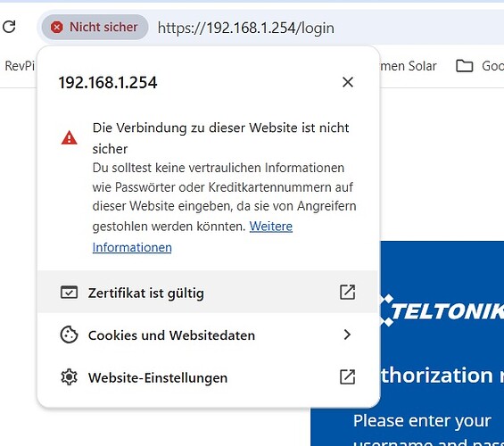Click the URL in the address bar
Image resolution: width=504 pixels, height=446 pixels.
point(246,28)
